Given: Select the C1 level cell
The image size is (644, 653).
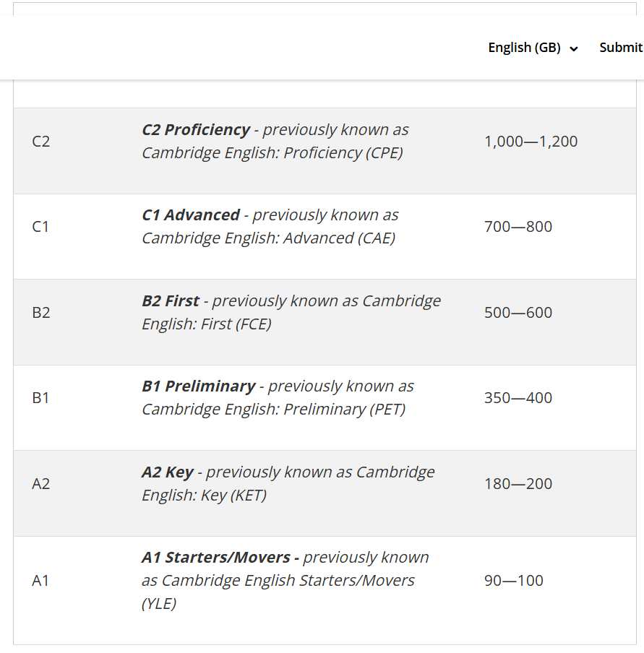Looking at the screenshot, I should pos(40,227).
